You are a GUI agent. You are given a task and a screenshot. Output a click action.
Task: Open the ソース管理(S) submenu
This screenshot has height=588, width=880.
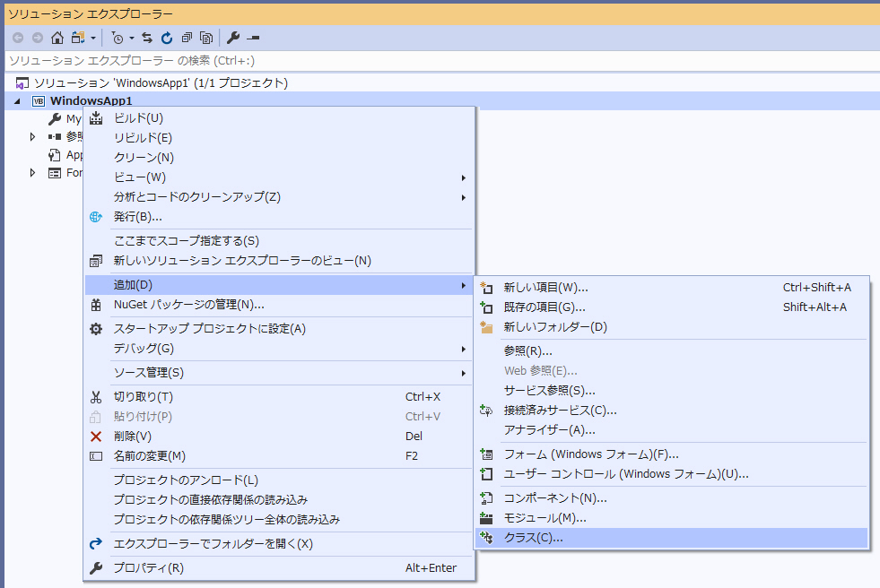coord(280,373)
